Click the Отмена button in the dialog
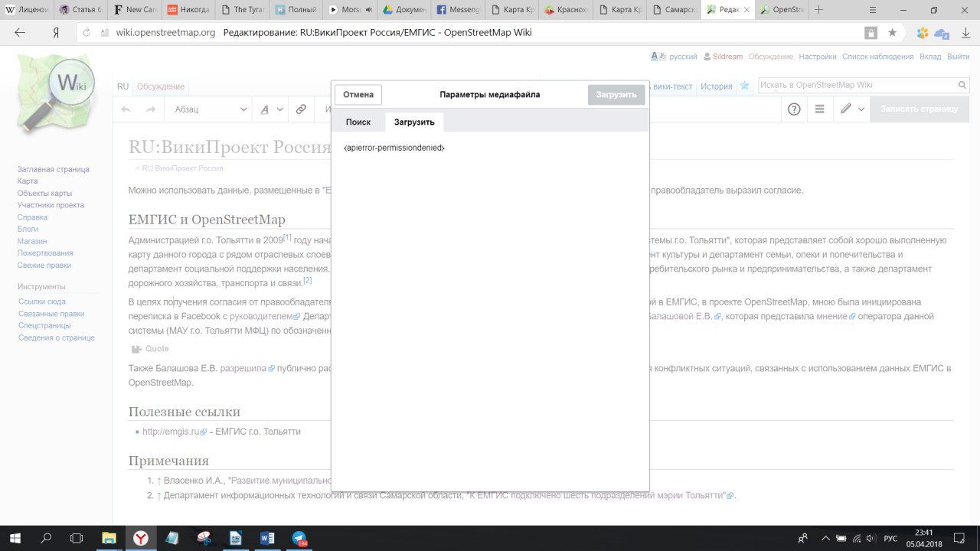Screen dimensions: 980x551 coord(358,95)
